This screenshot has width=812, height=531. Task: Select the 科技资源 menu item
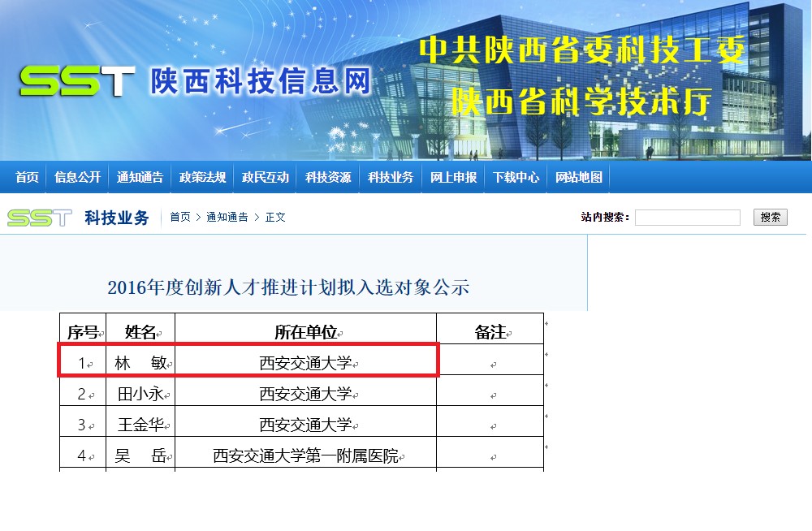[328, 177]
